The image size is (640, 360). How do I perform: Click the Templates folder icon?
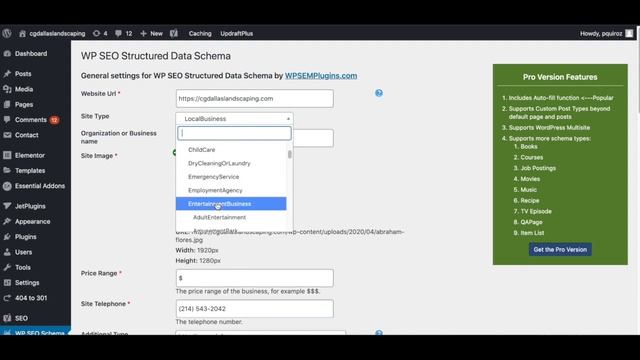7,171
